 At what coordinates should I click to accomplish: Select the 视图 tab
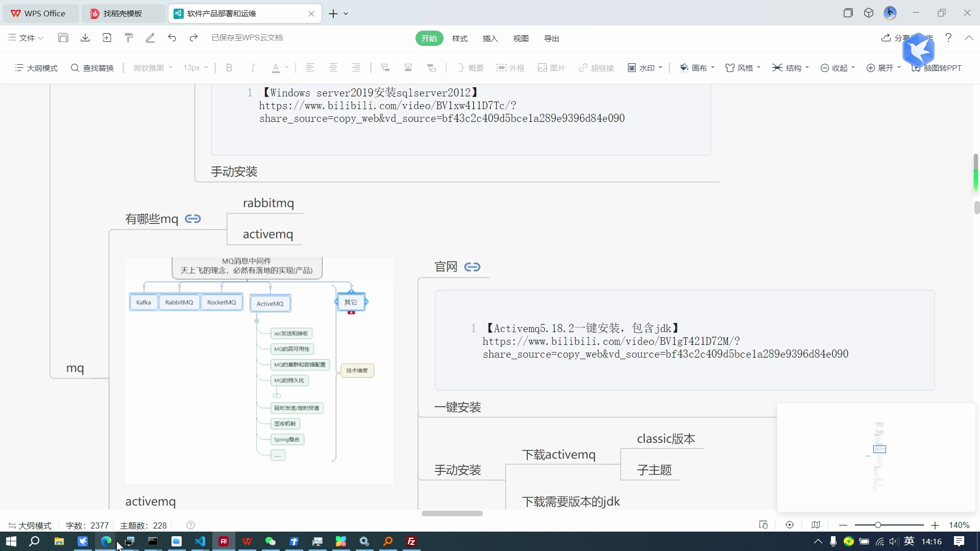pos(521,38)
